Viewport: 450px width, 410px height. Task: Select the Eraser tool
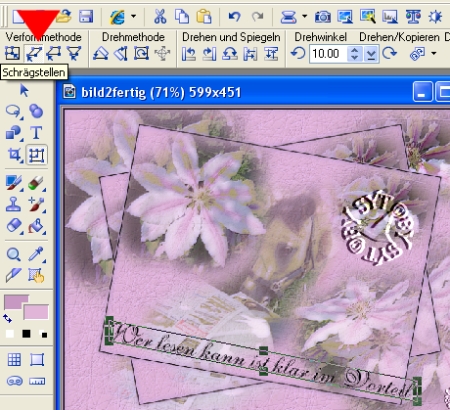pos(14,226)
